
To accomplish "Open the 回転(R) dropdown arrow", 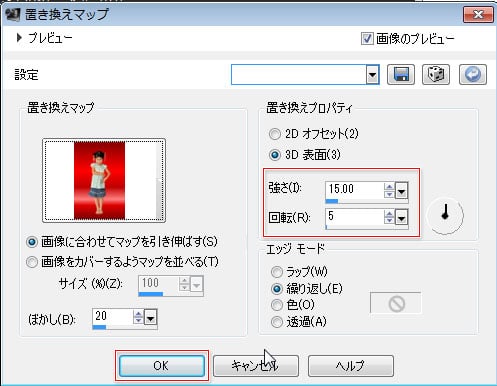I will [x=402, y=218].
